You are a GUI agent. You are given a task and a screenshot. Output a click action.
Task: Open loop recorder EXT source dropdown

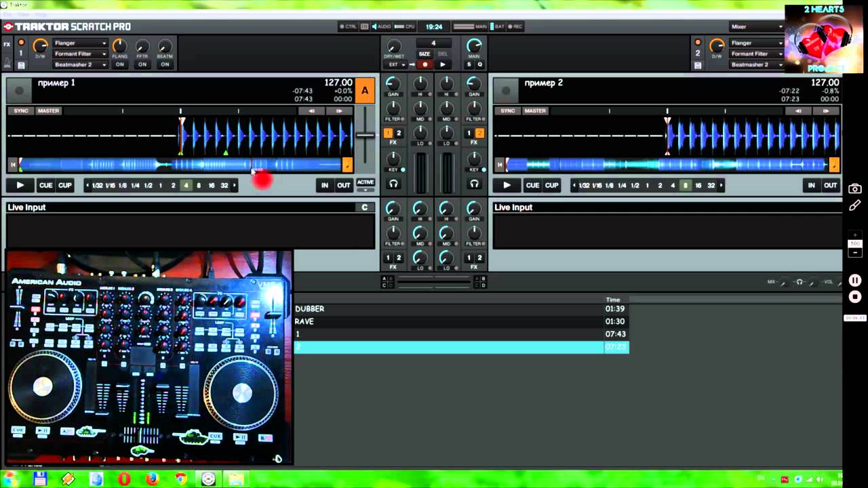(x=395, y=65)
